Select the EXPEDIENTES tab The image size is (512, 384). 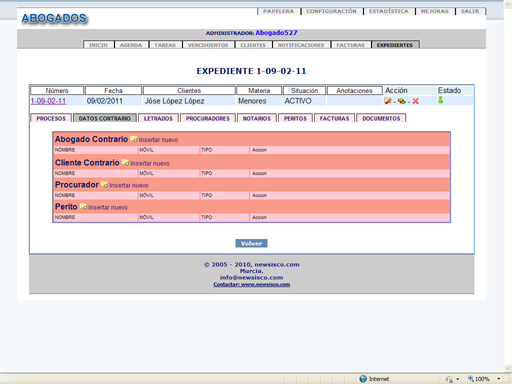[395, 45]
